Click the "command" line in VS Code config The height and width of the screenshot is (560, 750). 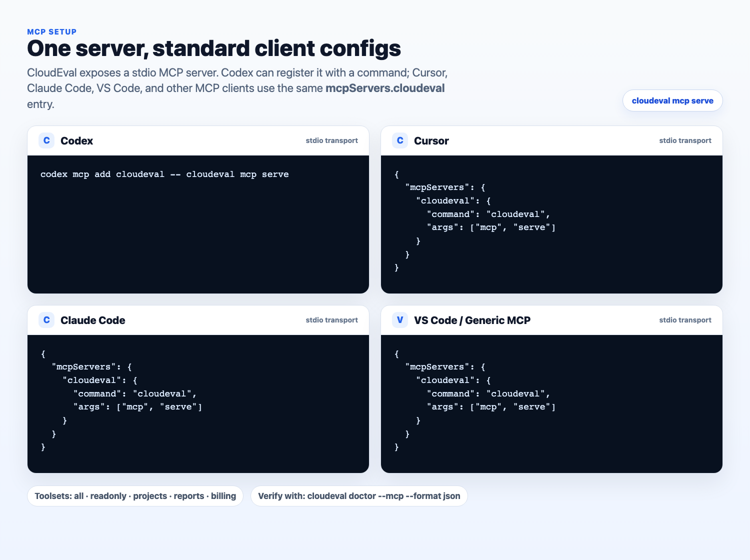pyautogui.click(x=488, y=393)
